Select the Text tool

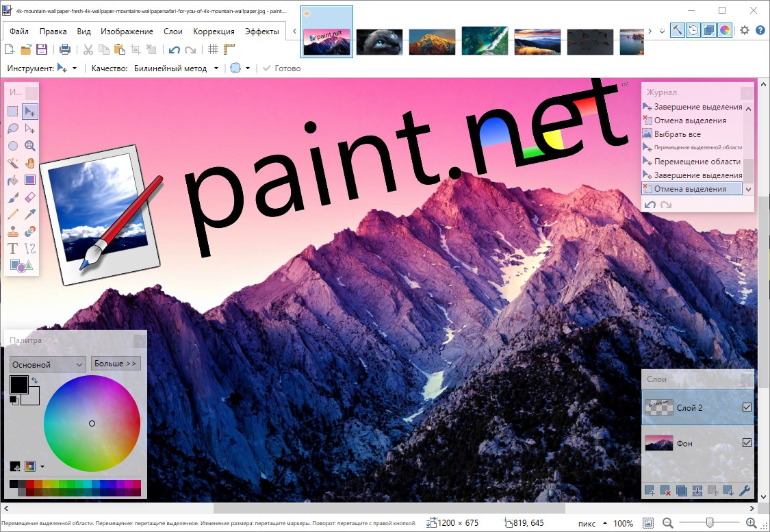[13, 249]
